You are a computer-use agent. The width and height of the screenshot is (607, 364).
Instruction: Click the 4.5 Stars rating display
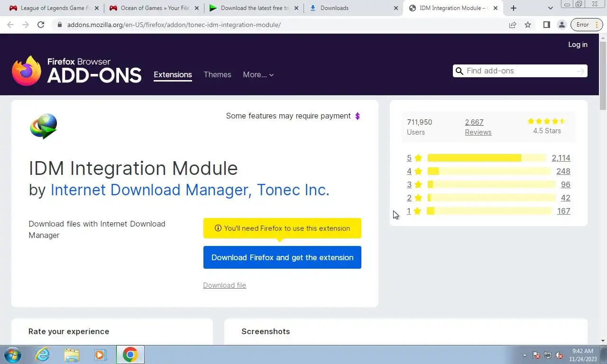coord(547,127)
